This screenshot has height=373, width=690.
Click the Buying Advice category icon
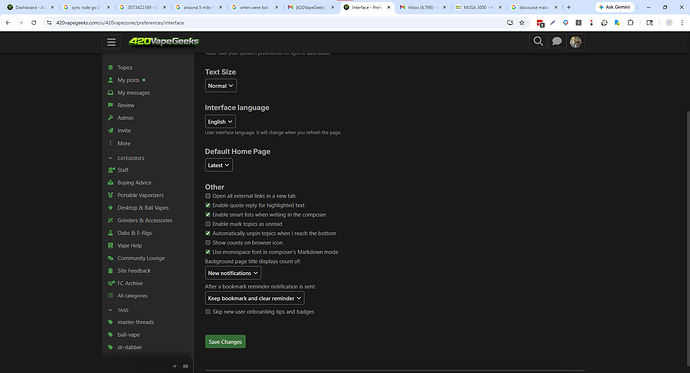(110, 183)
